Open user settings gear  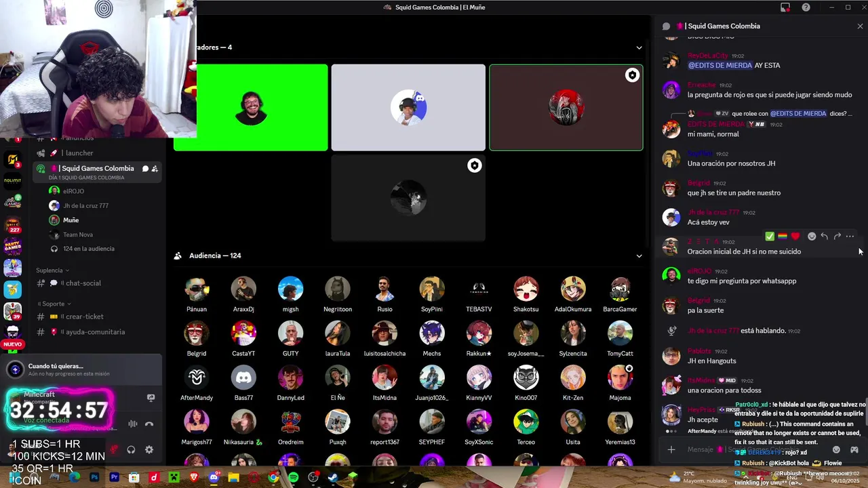point(149,449)
